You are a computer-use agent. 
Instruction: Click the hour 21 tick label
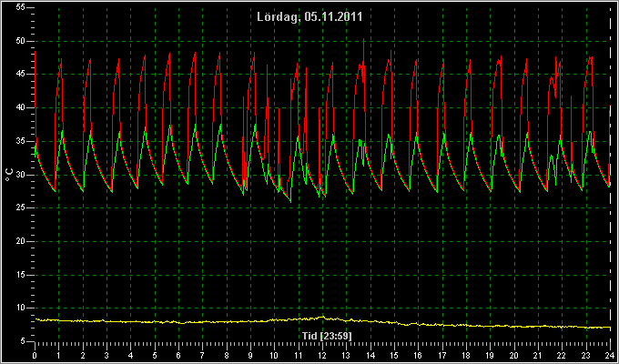pyautogui.click(x=538, y=355)
